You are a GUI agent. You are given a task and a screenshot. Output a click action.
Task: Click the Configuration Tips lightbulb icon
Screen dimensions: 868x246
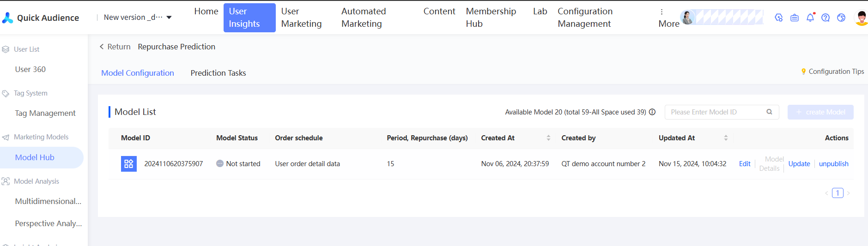pos(803,72)
